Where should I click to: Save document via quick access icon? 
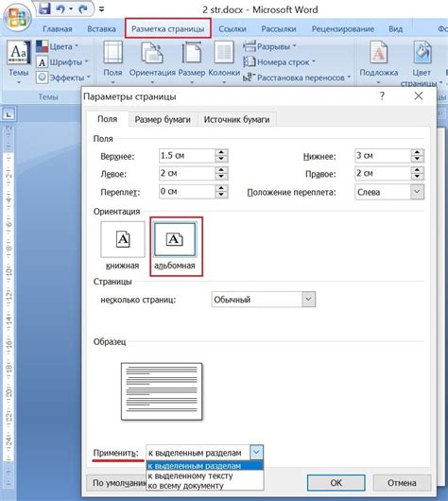(x=44, y=9)
